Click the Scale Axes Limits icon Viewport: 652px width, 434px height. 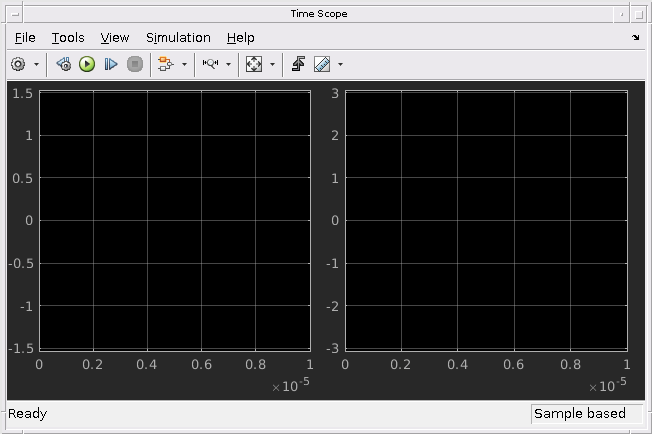[x=254, y=64]
